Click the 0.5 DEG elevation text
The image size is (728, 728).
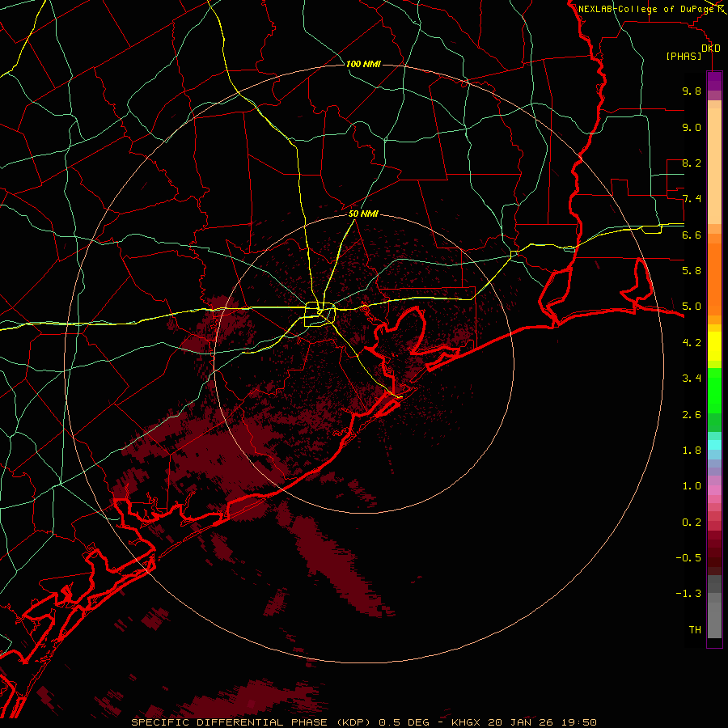click(x=404, y=722)
